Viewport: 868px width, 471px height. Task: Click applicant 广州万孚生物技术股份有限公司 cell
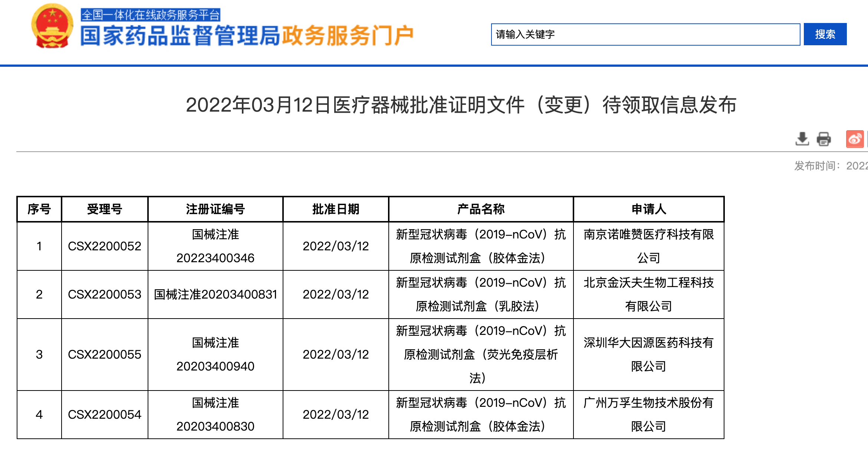pyautogui.click(x=649, y=414)
